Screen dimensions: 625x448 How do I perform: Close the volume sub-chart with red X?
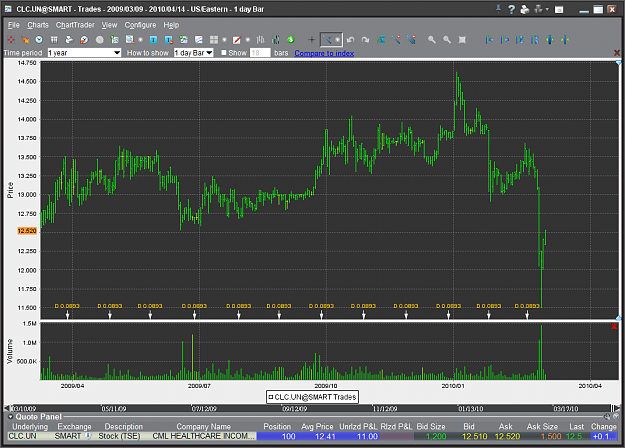pyautogui.click(x=614, y=326)
